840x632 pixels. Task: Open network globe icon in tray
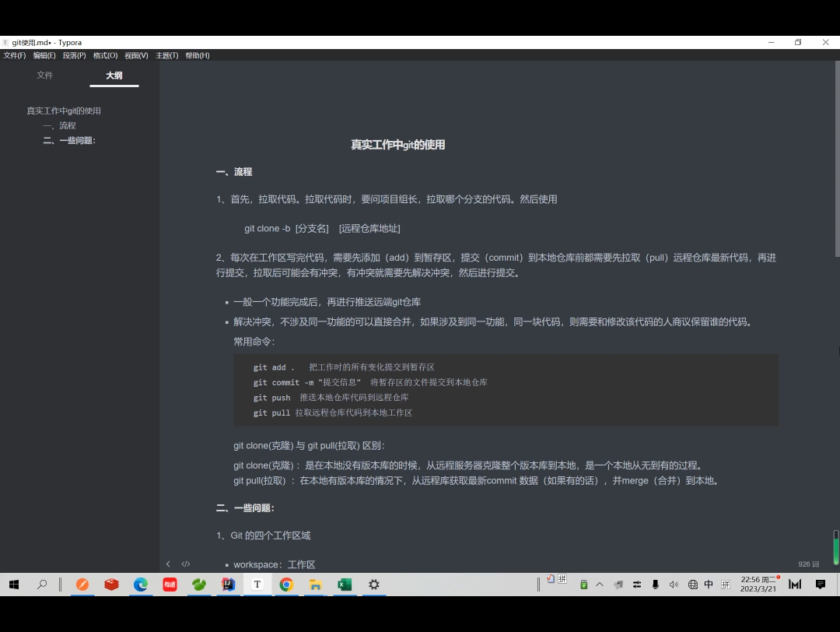693,585
